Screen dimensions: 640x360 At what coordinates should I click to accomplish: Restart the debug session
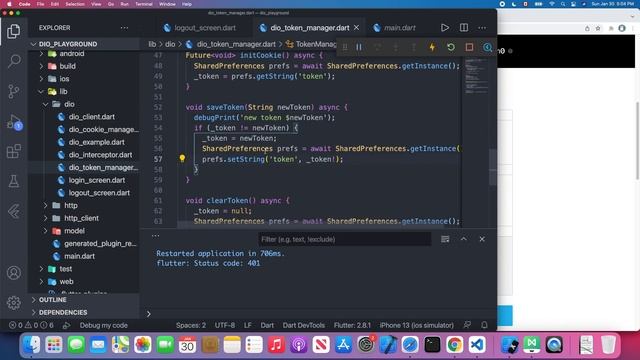(451, 47)
